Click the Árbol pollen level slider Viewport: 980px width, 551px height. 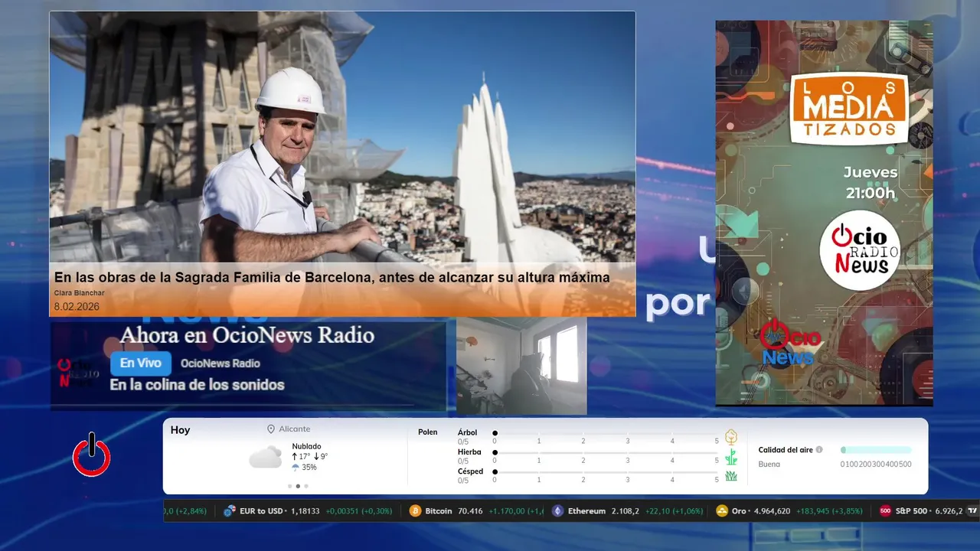pos(606,433)
